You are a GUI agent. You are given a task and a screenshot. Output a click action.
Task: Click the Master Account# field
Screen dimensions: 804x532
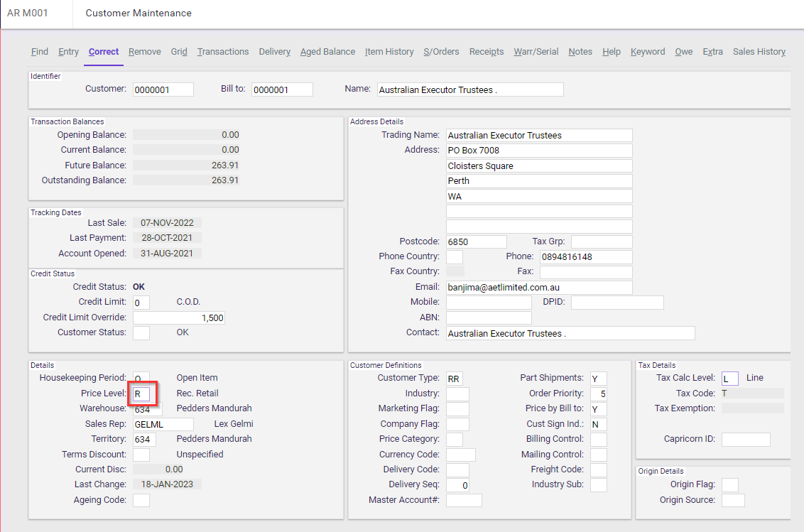click(x=464, y=500)
